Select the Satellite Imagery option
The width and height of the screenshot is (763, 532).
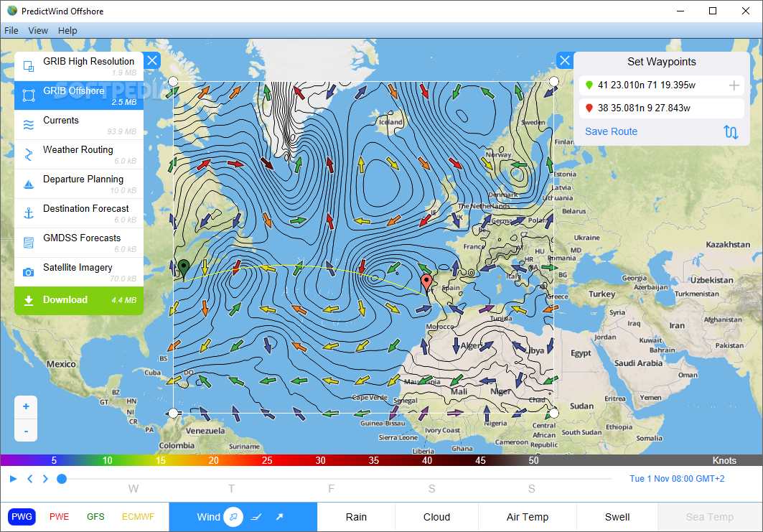pyautogui.click(x=79, y=272)
